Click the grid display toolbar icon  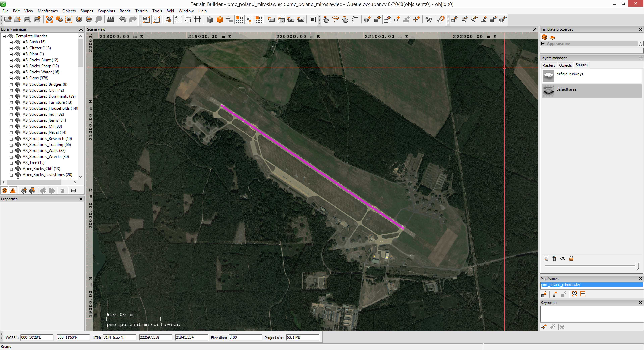pos(198,19)
